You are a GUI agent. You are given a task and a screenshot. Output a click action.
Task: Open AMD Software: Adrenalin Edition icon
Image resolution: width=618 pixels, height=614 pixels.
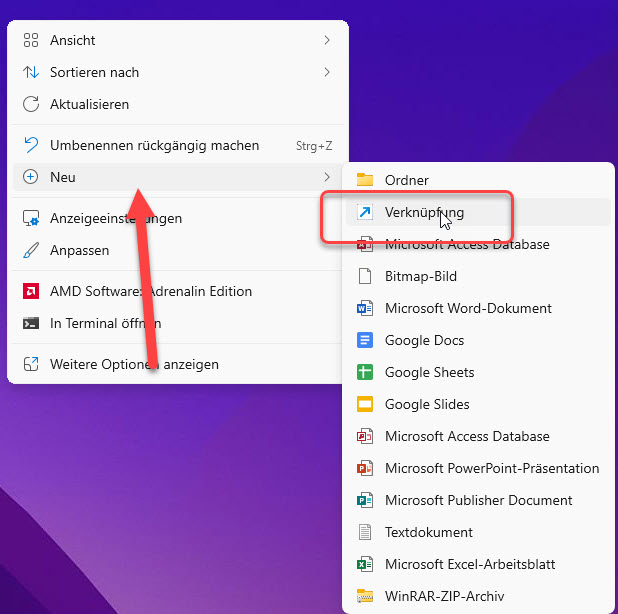[x=31, y=291]
